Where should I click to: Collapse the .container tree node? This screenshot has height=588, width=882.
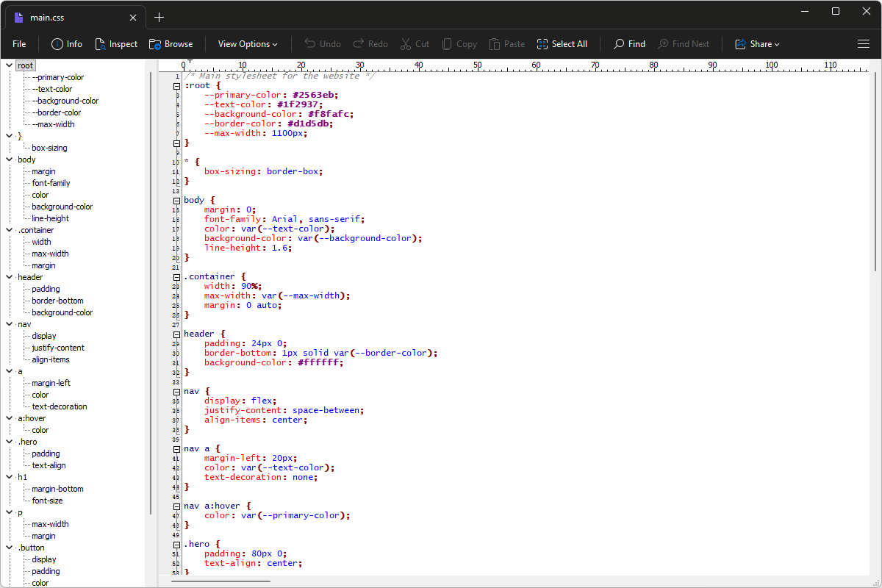pyautogui.click(x=9, y=230)
